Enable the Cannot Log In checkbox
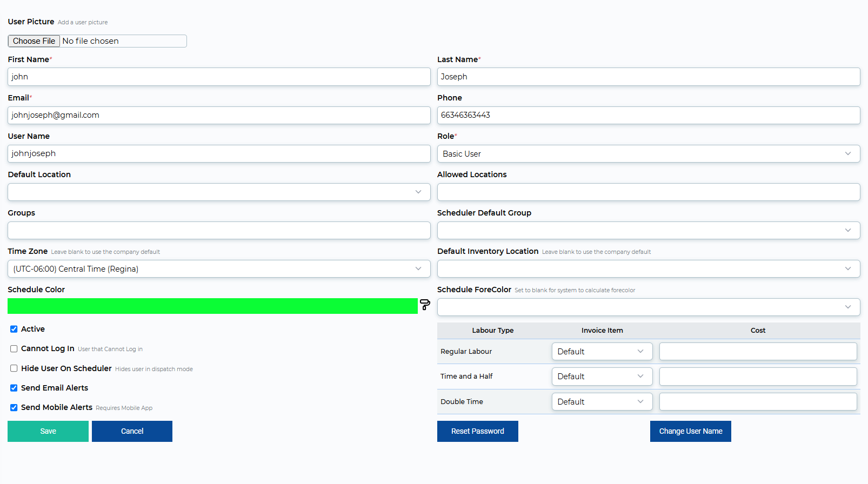 pyautogui.click(x=14, y=349)
